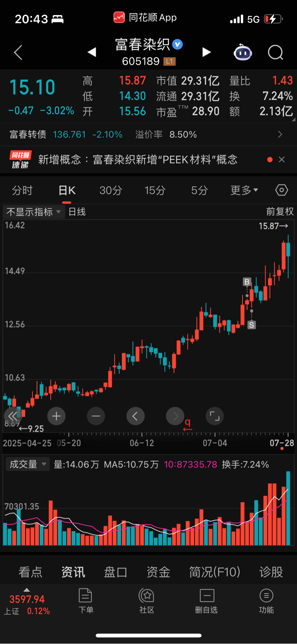Select 日K tab
This screenshot has width=297, height=644.
[67, 190]
